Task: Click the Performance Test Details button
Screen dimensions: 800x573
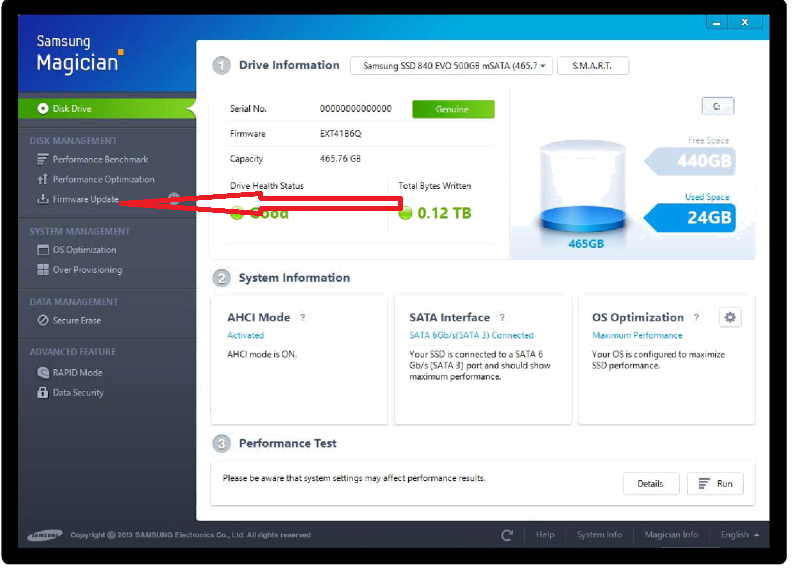Action: point(651,484)
